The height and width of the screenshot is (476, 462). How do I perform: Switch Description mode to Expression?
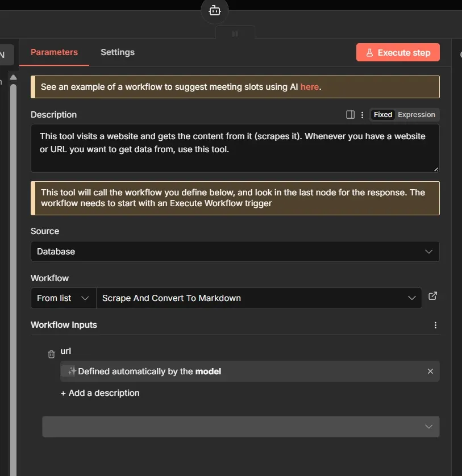click(x=417, y=114)
